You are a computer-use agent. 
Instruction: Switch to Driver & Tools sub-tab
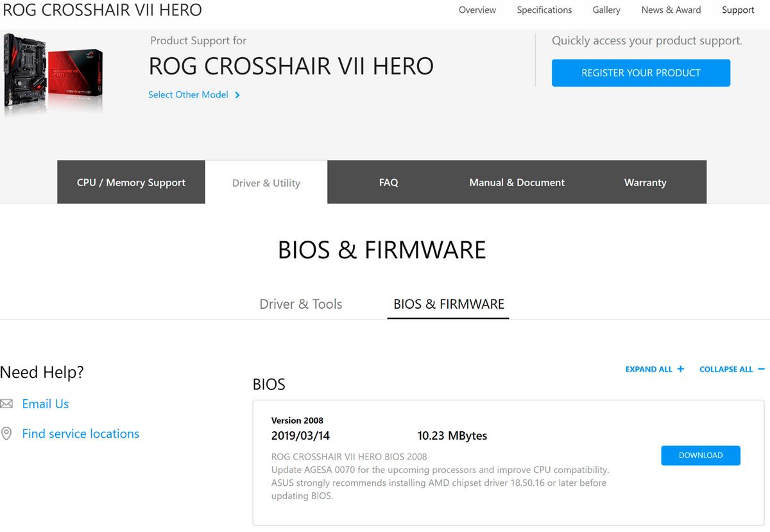[301, 304]
